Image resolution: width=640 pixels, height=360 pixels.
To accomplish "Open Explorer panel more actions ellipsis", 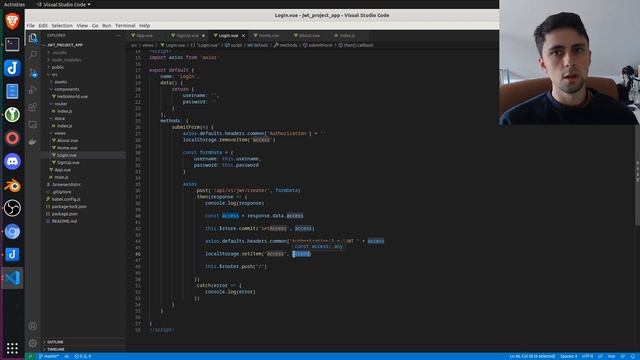I will (x=118, y=36).
